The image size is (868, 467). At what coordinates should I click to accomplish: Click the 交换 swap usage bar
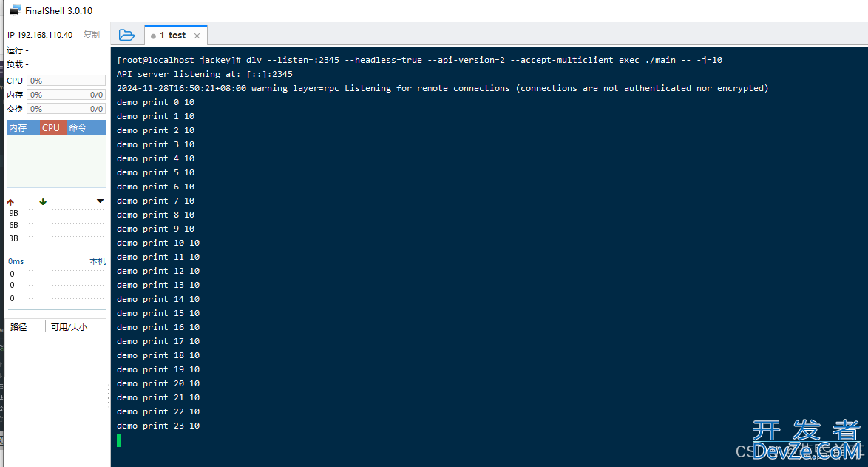point(67,109)
